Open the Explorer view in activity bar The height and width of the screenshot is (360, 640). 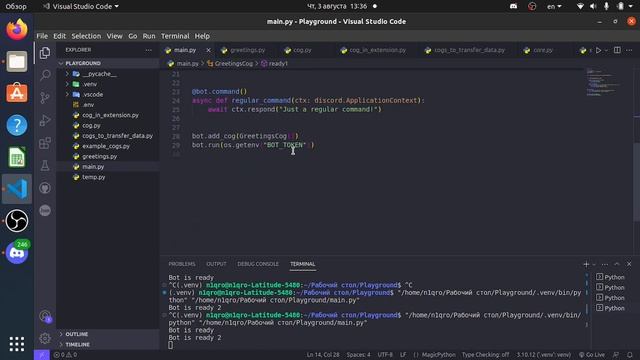[45, 53]
